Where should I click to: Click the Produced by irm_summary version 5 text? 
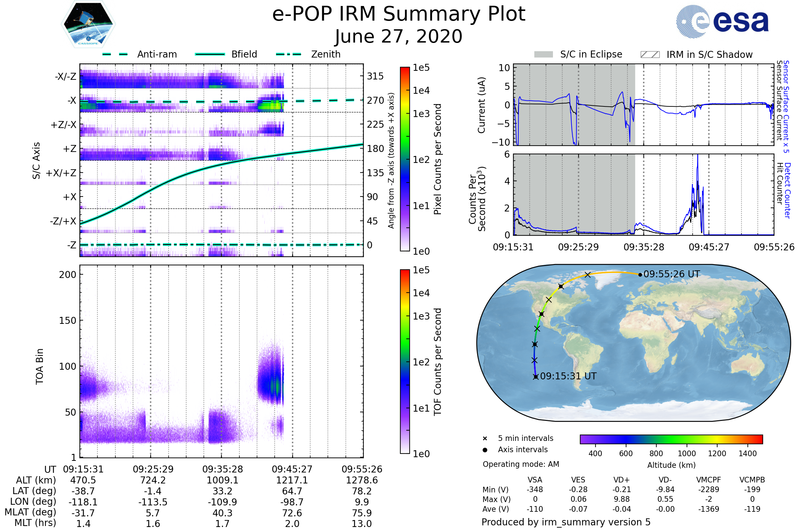(566, 522)
